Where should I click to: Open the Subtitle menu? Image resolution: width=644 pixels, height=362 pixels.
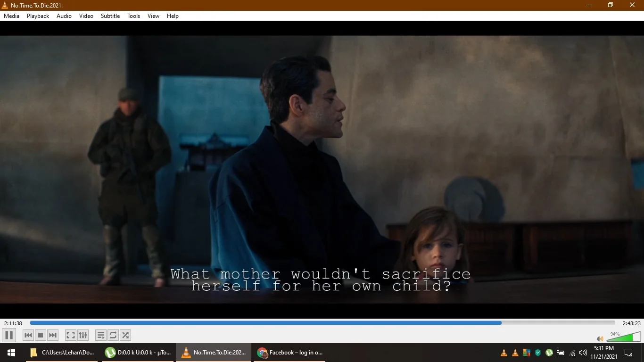pos(110,16)
